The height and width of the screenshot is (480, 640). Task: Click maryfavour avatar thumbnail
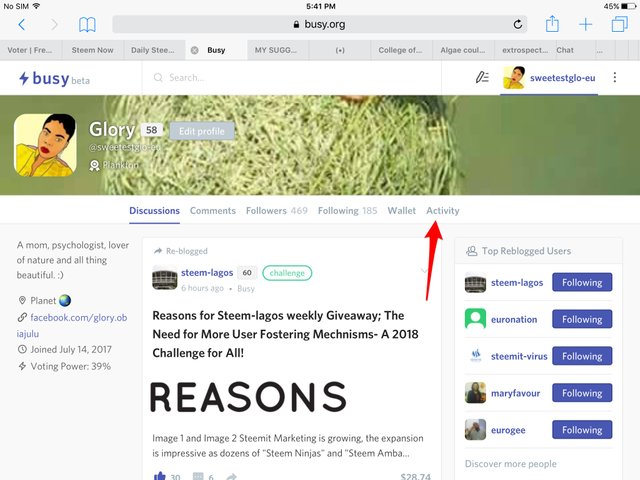tap(476, 393)
